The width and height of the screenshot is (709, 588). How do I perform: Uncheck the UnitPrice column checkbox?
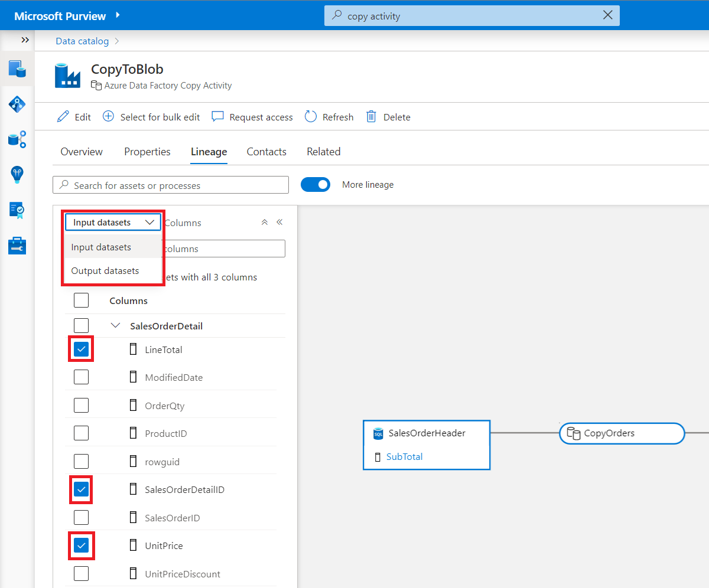tap(81, 545)
